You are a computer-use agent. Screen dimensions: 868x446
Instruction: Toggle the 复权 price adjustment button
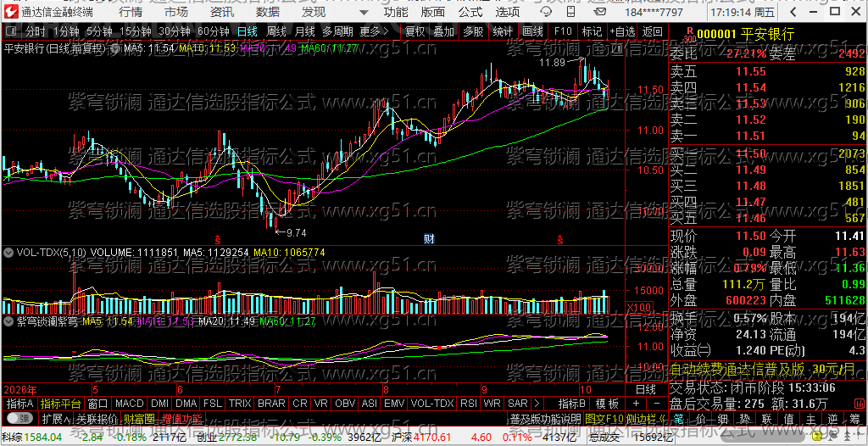[x=415, y=31]
